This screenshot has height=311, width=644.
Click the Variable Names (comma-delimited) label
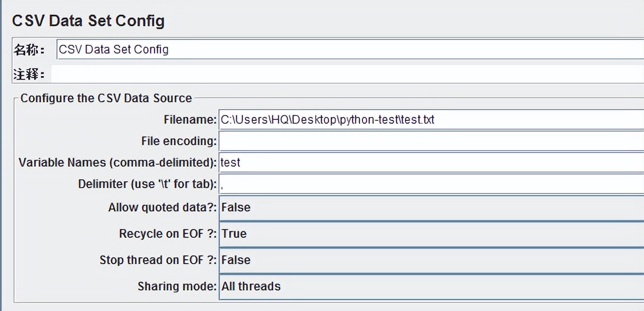117,163
